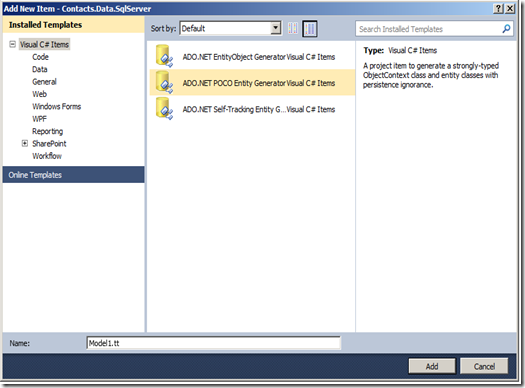The width and height of the screenshot is (525, 388).
Task: Select the SharePoint category label
Action: click(49, 144)
